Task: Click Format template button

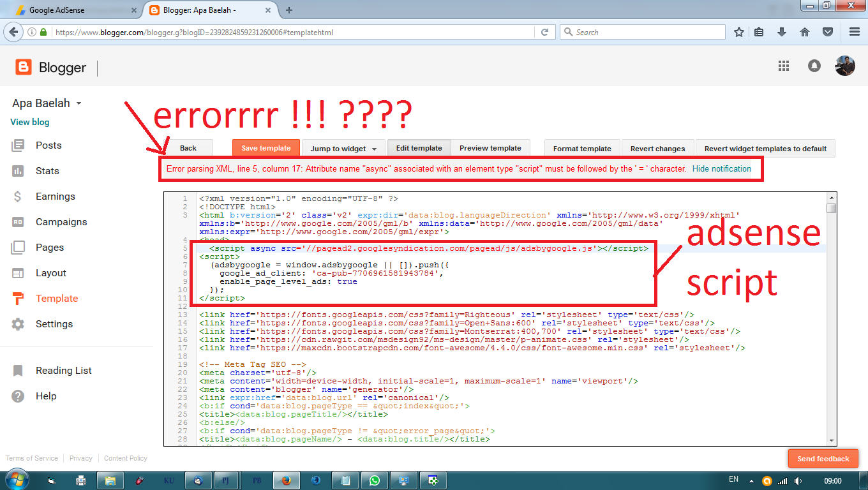Action: [x=582, y=149]
